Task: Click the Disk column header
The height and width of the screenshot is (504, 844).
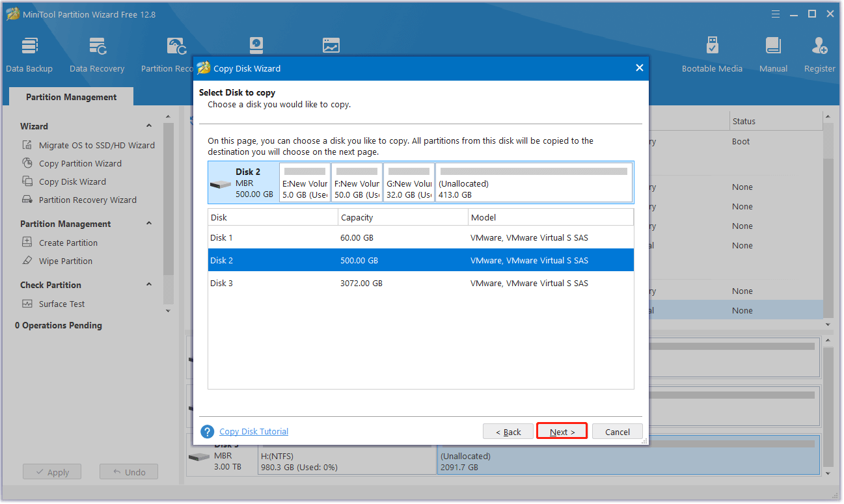Action: 273,217
